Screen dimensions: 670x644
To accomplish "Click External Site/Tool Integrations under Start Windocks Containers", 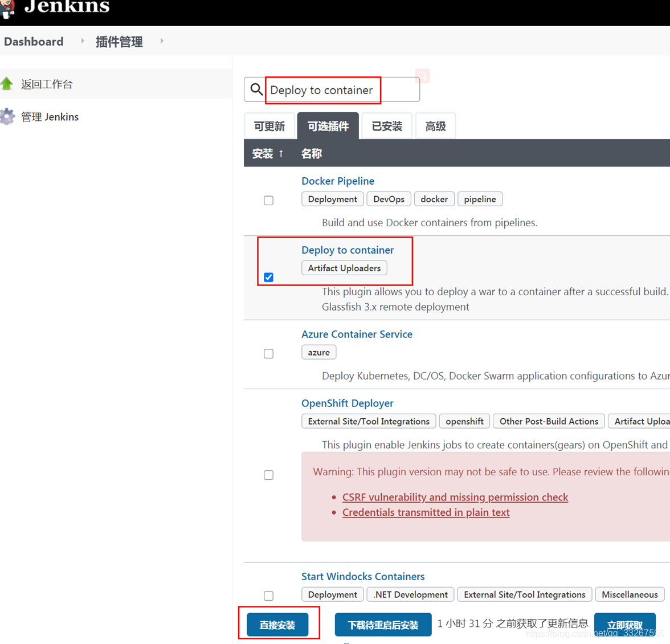I will point(525,594).
